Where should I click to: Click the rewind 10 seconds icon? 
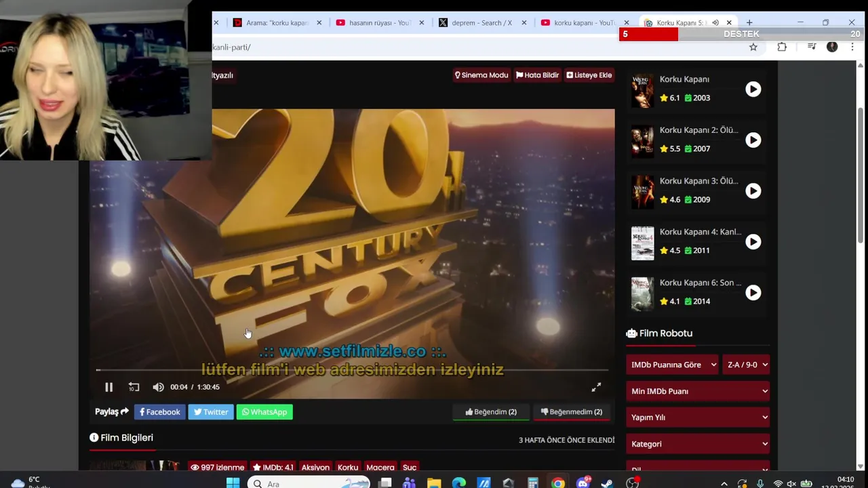pyautogui.click(x=134, y=387)
